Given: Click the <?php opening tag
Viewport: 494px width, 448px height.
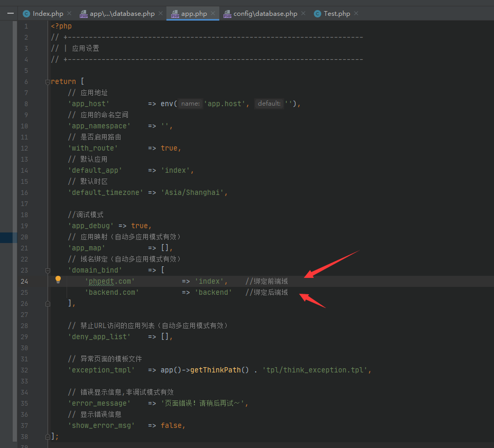Looking at the screenshot, I should [61, 26].
